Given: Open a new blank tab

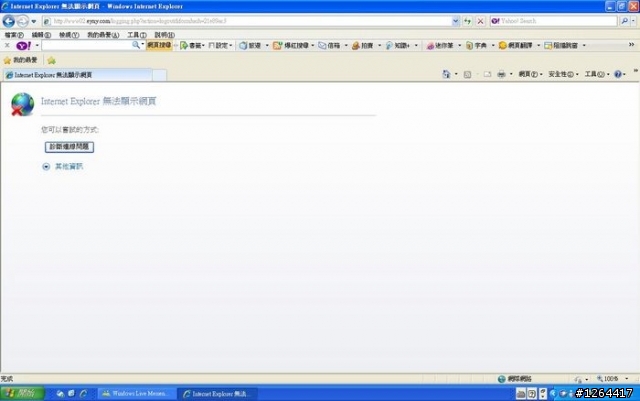Looking at the screenshot, I should pos(160,75).
